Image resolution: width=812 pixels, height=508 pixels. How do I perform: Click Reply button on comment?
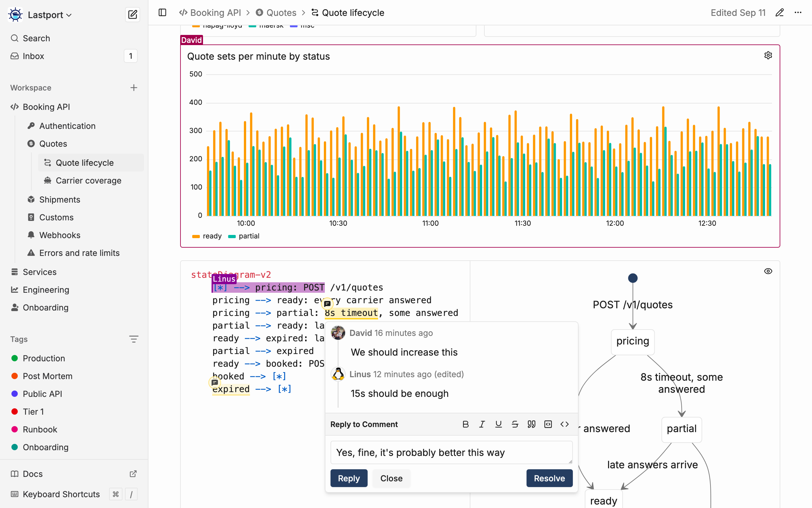click(x=349, y=478)
